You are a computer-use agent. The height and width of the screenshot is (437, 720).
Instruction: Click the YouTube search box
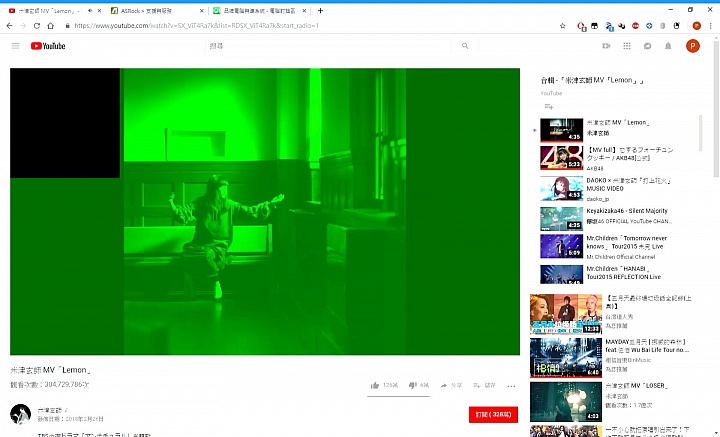(x=328, y=46)
